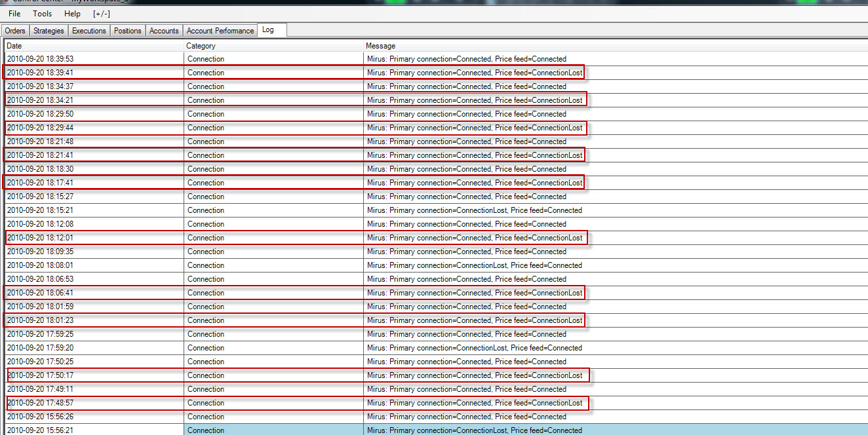Select log row dated 2010-09-20 17:59:25
The image size is (868, 435).
(436, 334)
